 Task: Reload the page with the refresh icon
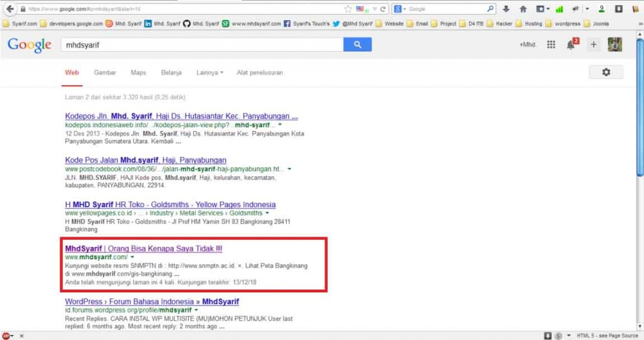(x=383, y=9)
